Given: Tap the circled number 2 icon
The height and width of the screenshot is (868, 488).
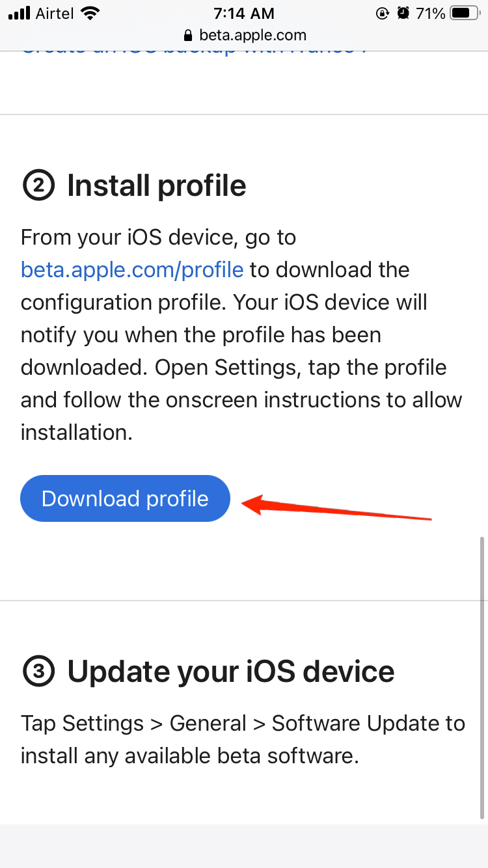Looking at the screenshot, I should coord(38,187).
